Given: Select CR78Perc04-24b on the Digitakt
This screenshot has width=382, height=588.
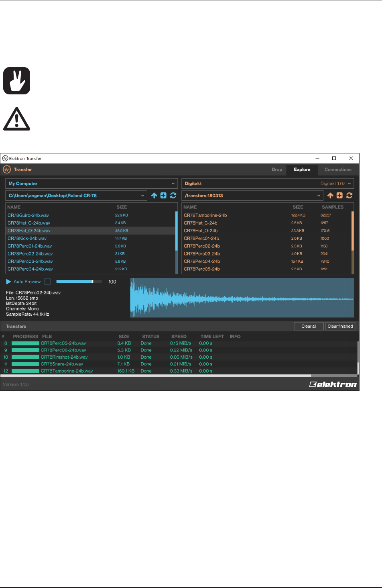Looking at the screenshot, I should pos(267,261).
